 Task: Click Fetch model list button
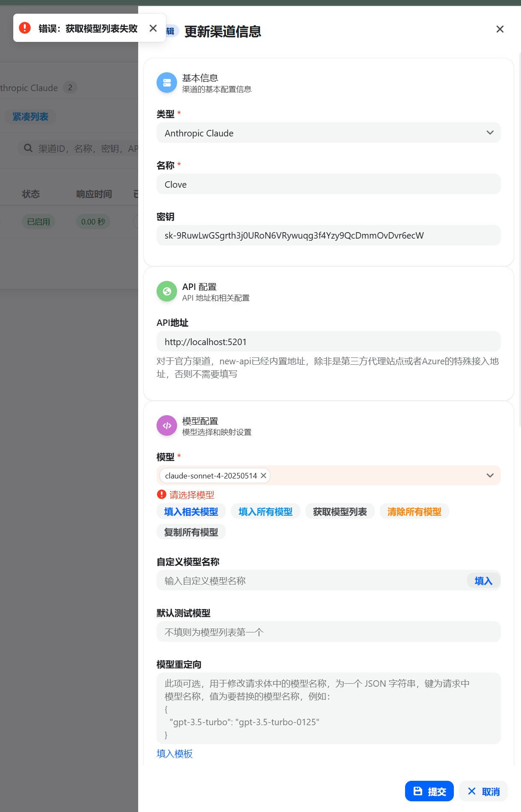(x=340, y=511)
